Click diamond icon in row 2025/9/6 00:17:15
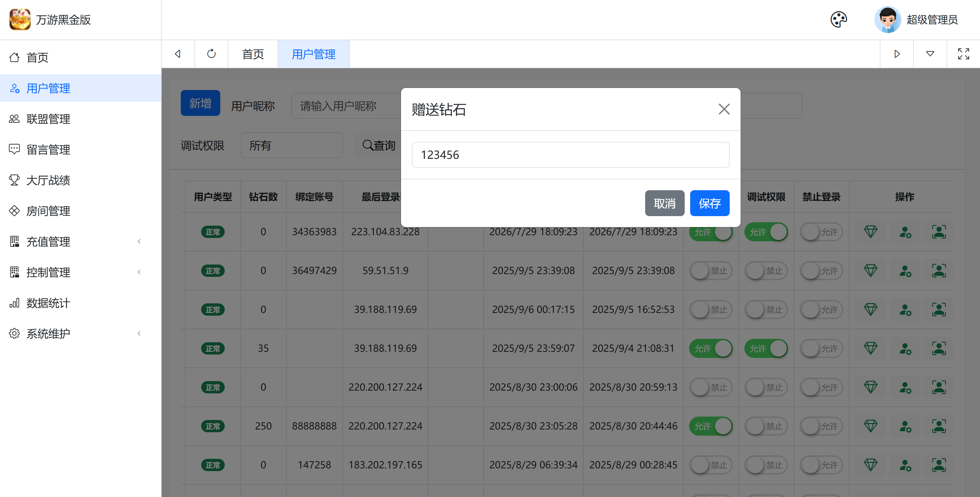980x497 pixels. pyautogui.click(x=871, y=310)
